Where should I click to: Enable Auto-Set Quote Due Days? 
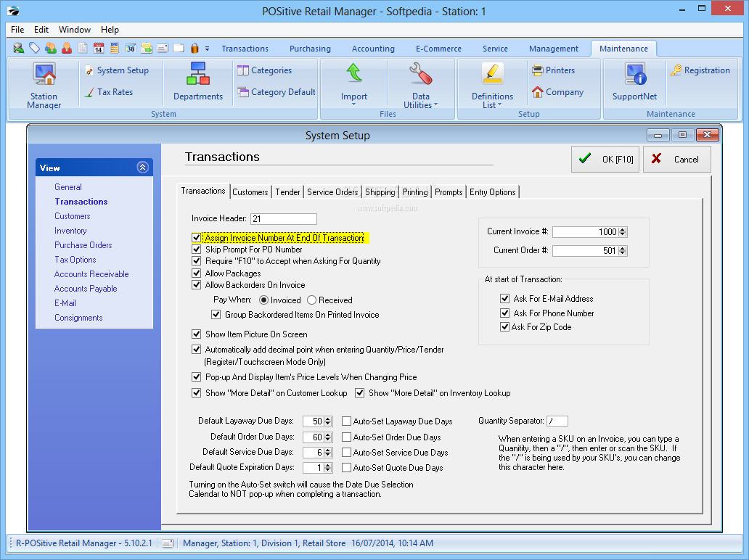pyautogui.click(x=346, y=467)
